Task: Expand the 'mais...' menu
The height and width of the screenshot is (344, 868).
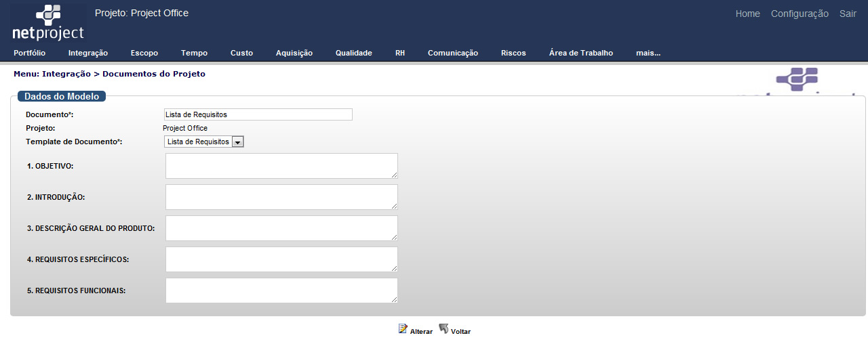Action: [x=648, y=53]
